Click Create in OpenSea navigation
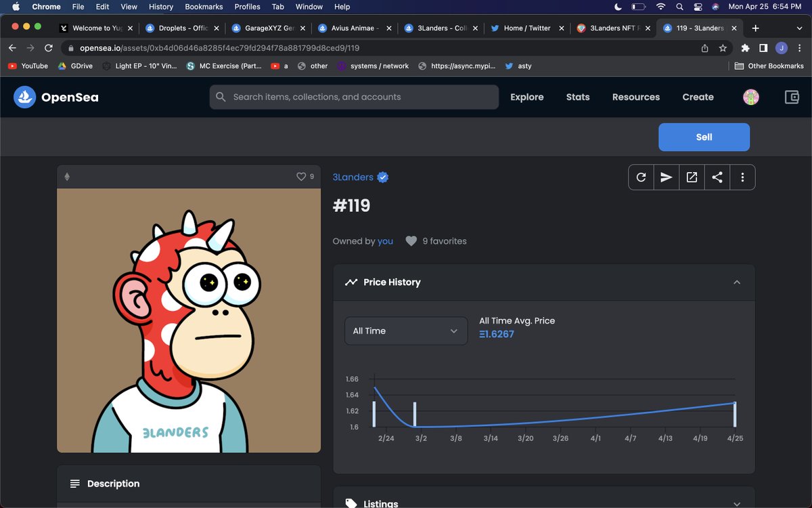The height and width of the screenshot is (508, 812). (x=698, y=97)
